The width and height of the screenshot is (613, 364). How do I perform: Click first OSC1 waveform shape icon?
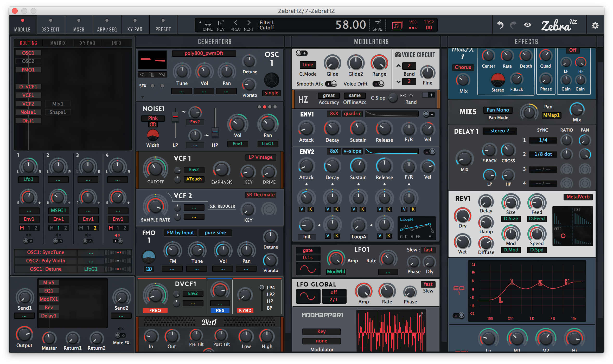coord(142,75)
